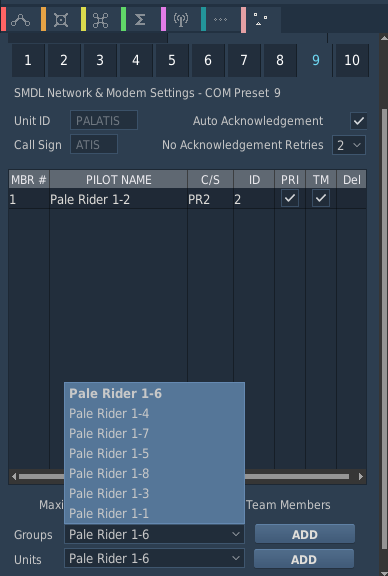
Task: Select COM preset 4
Action: (136, 60)
